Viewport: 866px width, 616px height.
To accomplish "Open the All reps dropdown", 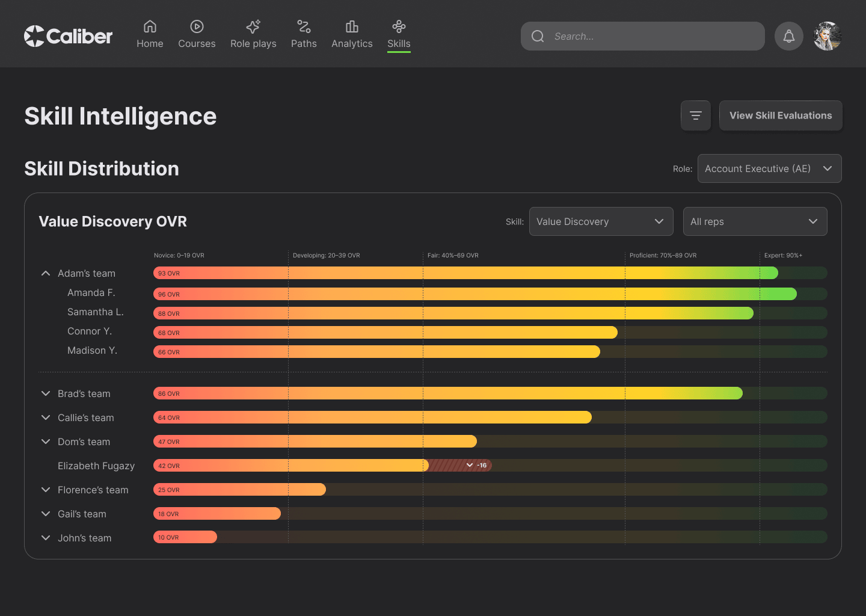I will click(755, 221).
